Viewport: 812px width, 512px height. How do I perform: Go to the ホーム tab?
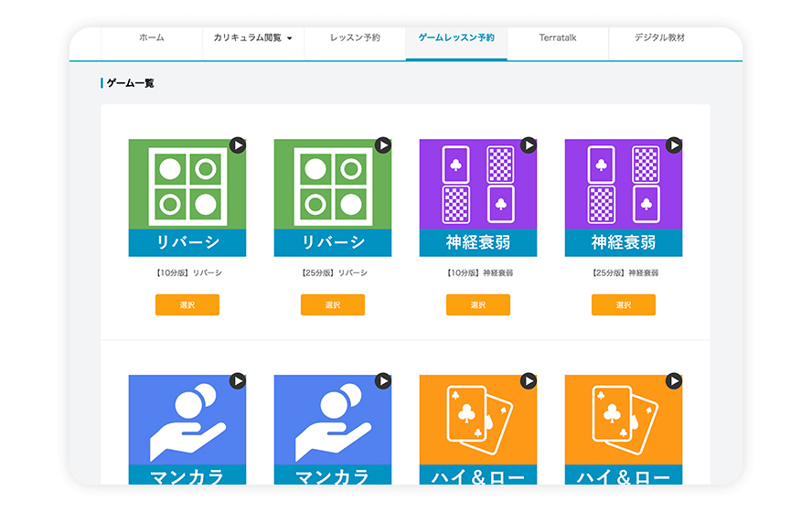point(152,38)
